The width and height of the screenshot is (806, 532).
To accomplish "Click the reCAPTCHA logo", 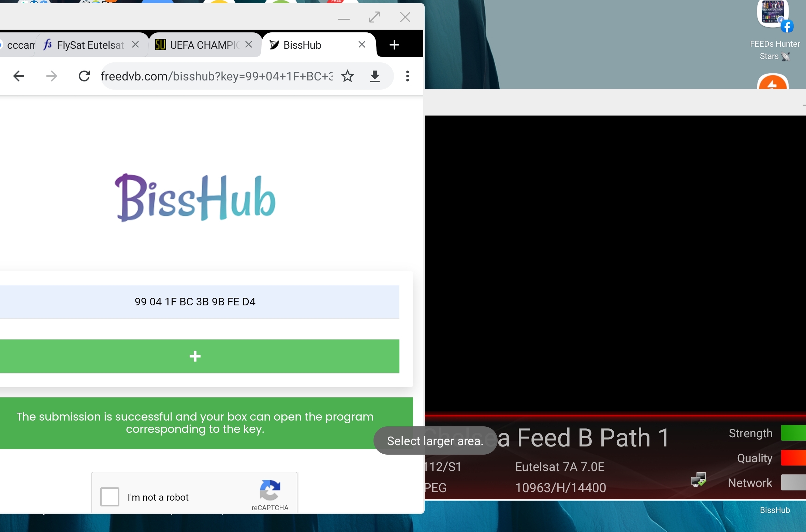I will click(x=270, y=490).
